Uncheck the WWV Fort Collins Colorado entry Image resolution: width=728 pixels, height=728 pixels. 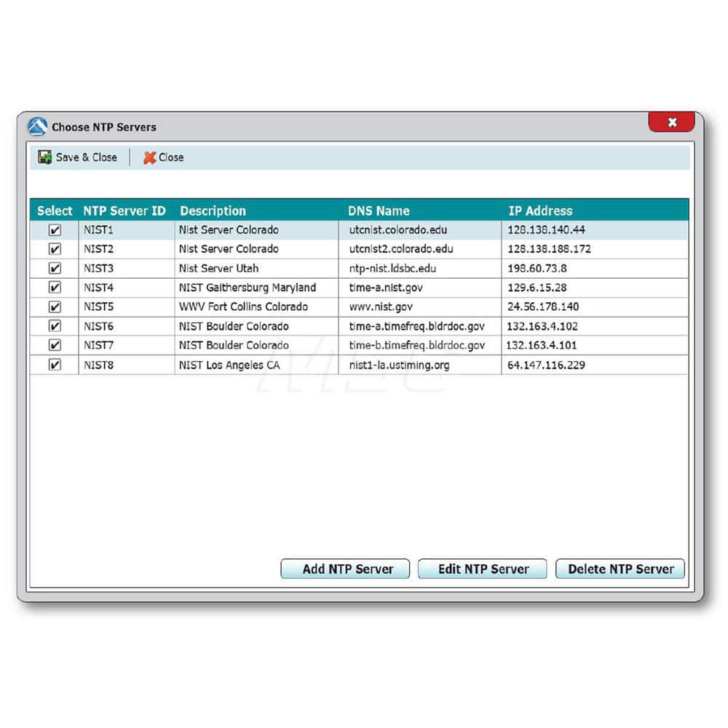(x=55, y=306)
